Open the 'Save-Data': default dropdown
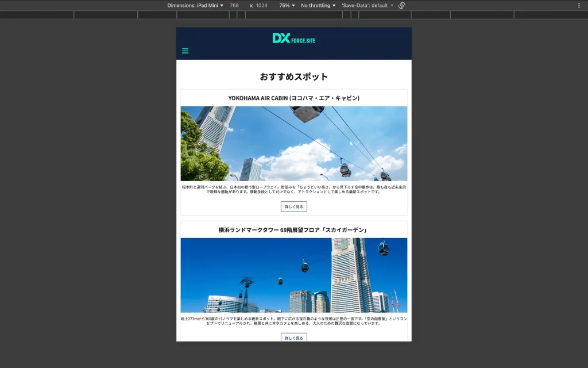Screen dimensions: 588x368 (367, 5)
